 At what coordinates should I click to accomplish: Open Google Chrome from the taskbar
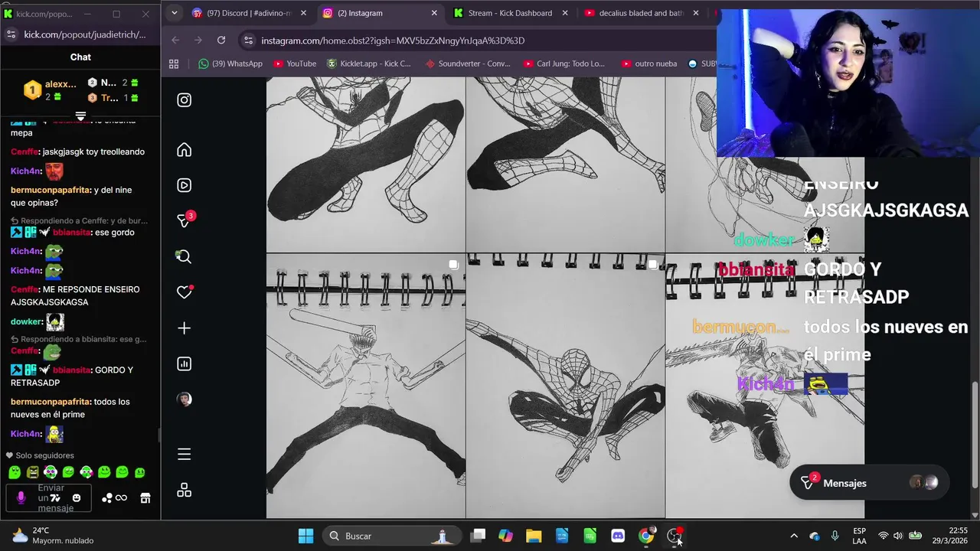coord(646,536)
